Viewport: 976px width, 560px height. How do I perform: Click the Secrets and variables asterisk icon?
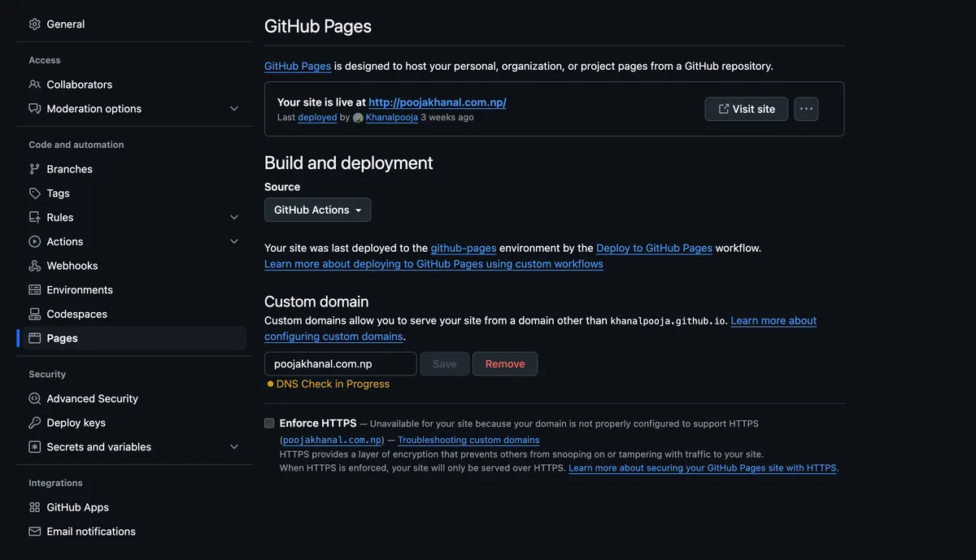34,447
